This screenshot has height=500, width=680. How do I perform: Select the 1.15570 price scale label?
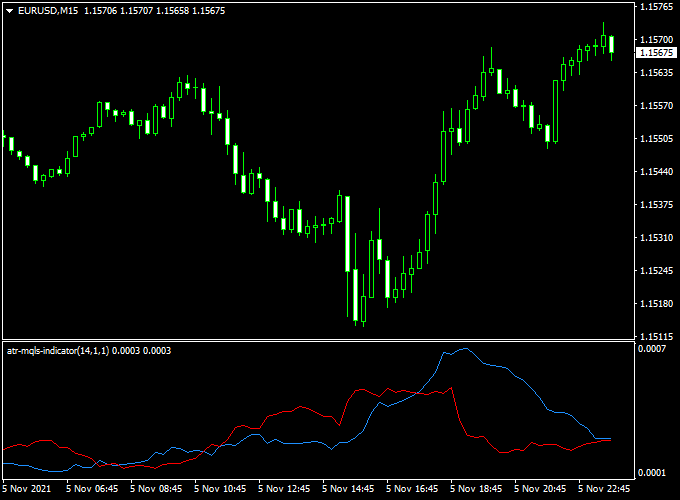(657, 105)
